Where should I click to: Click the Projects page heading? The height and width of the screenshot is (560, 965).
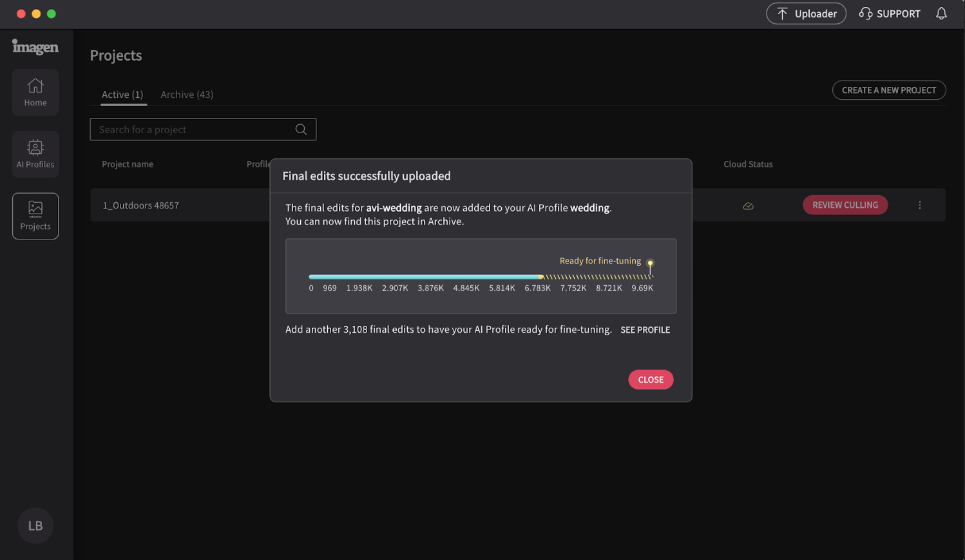(116, 55)
